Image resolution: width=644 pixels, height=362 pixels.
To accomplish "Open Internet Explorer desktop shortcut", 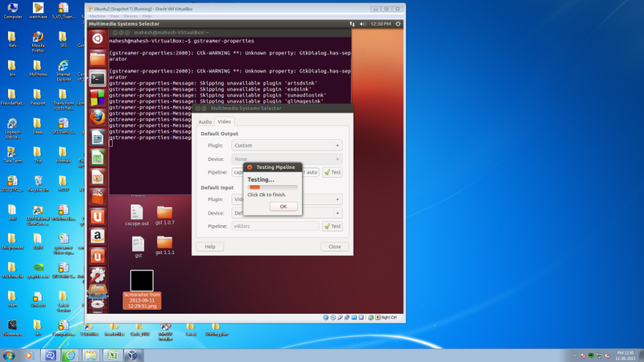I will coord(64,71).
